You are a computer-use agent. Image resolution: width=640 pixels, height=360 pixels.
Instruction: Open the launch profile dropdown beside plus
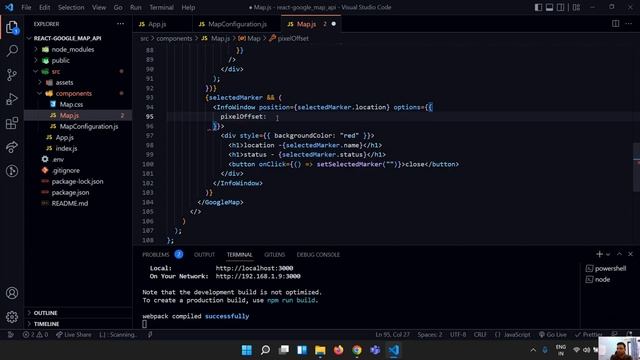608,254
